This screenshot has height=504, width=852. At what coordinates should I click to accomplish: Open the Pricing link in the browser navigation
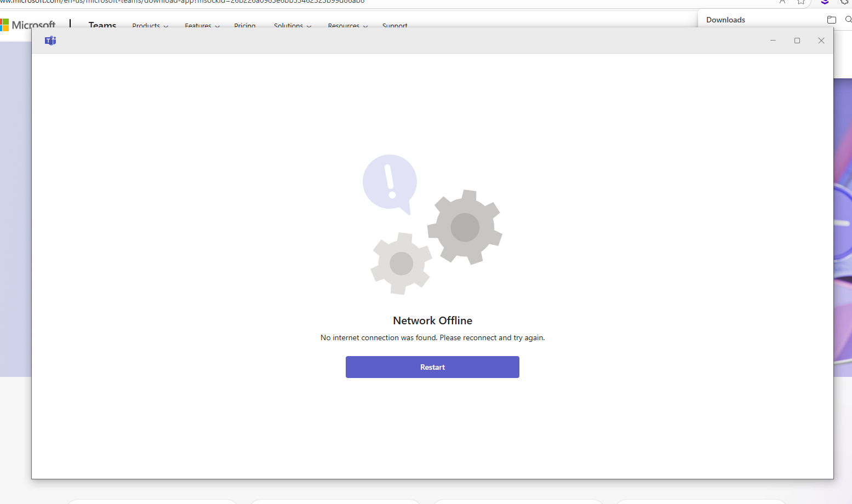(x=245, y=26)
